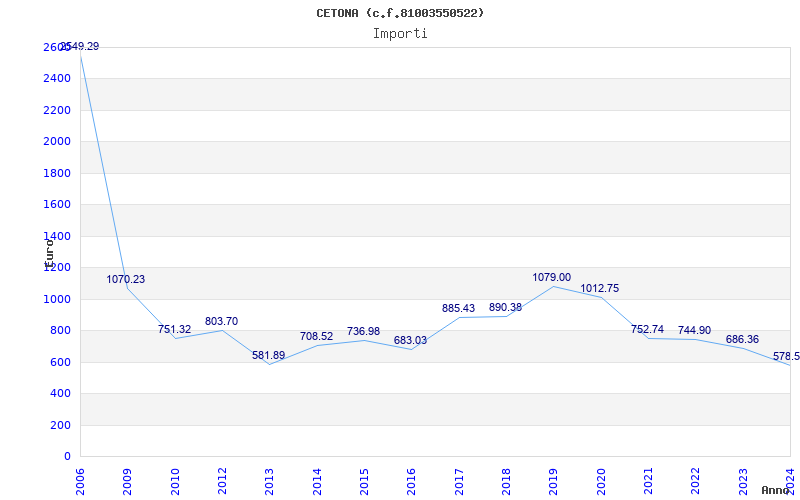The image size is (800, 500).
Task: Click the y-axis value 600
Action: (60, 362)
